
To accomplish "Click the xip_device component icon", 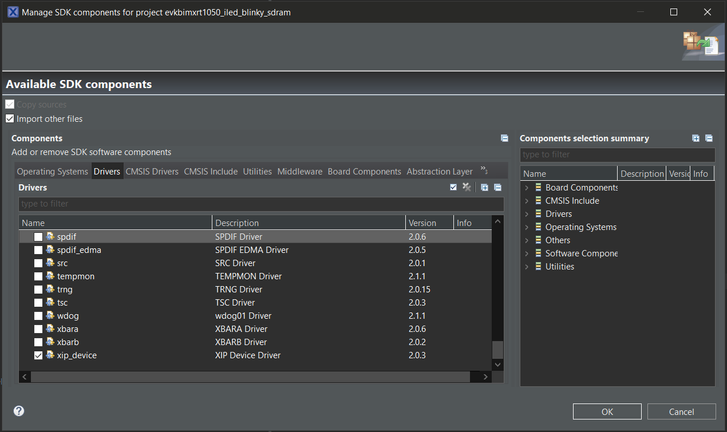I will 50,355.
